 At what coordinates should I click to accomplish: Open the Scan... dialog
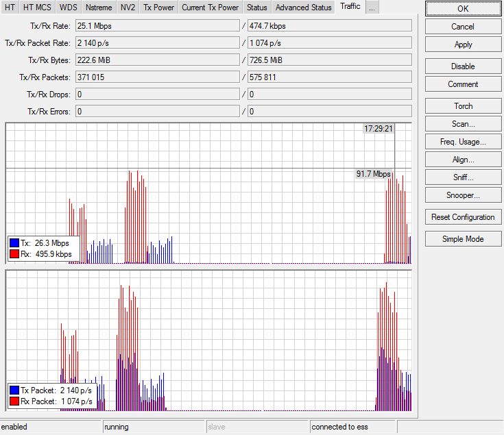point(463,124)
